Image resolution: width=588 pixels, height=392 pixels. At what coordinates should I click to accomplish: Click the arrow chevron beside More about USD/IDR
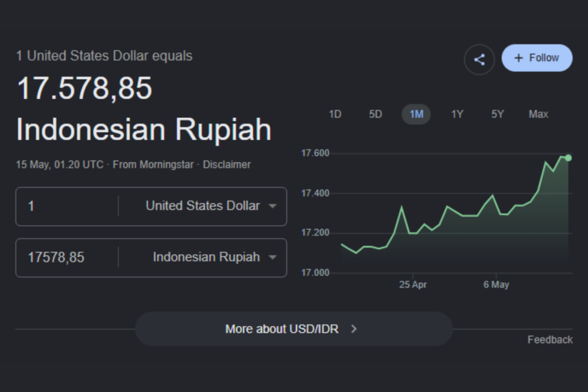[354, 329]
